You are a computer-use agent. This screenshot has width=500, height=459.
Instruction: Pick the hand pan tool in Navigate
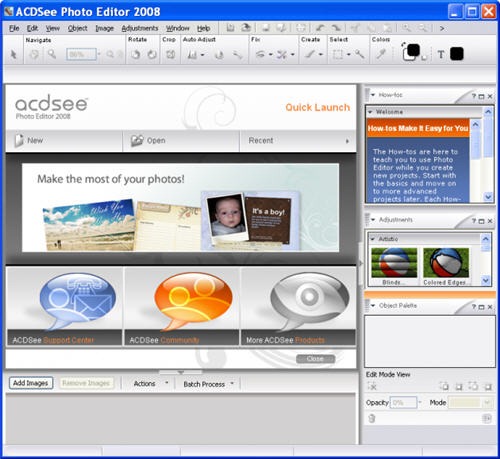[34, 54]
